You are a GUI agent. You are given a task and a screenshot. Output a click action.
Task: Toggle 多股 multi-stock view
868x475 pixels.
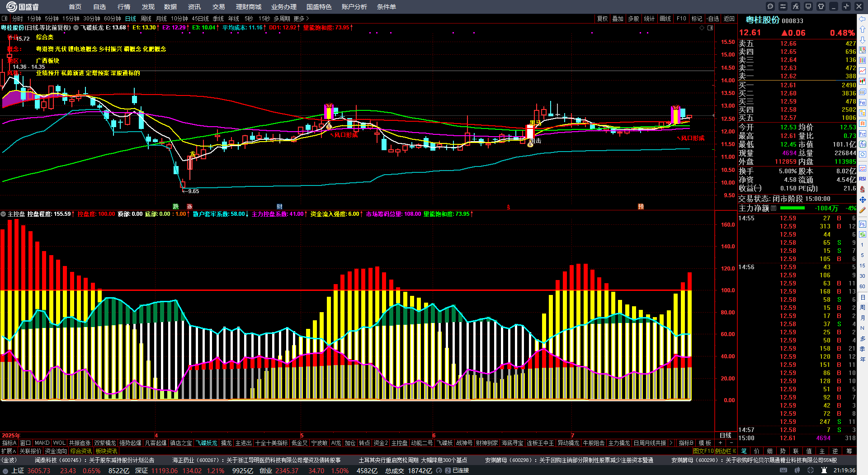pos(633,19)
